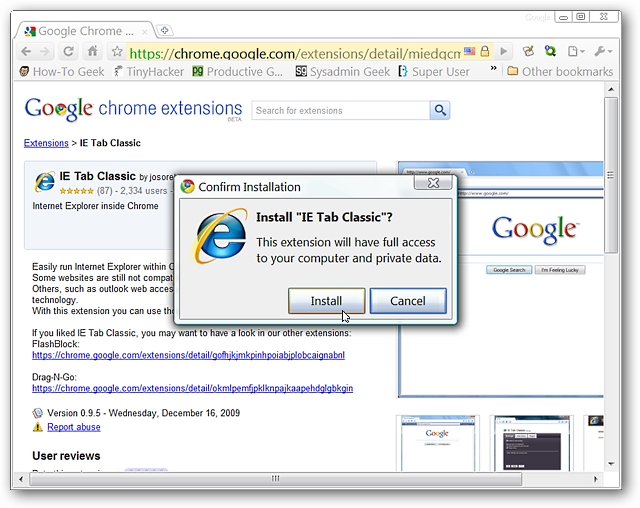Click the Go arrow beside the address bar
The width and height of the screenshot is (640, 508).
pos(504,52)
